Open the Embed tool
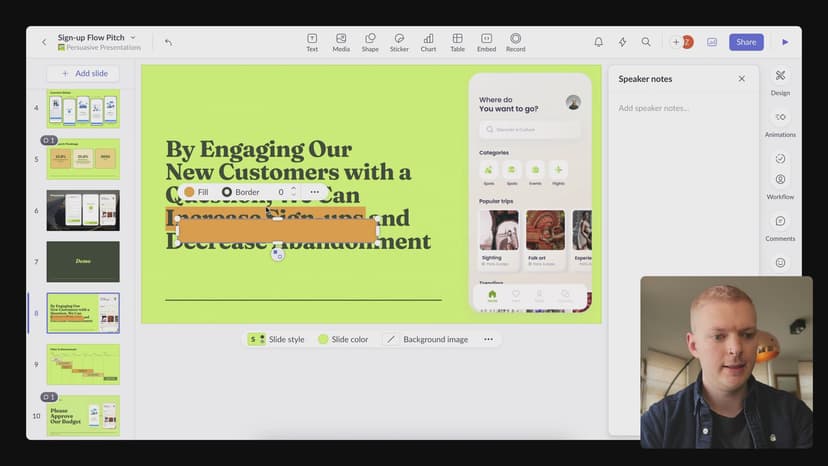This screenshot has height=466, width=828. pyautogui.click(x=486, y=42)
